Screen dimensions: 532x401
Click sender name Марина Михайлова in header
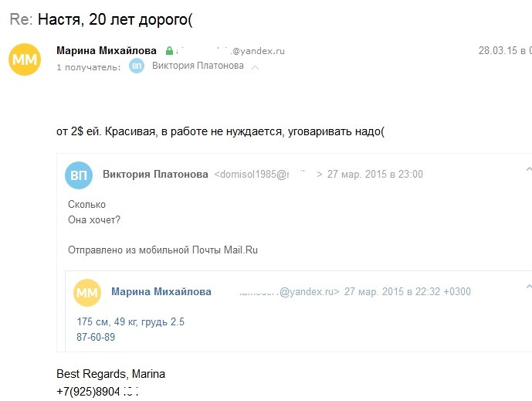tap(107, 50)
